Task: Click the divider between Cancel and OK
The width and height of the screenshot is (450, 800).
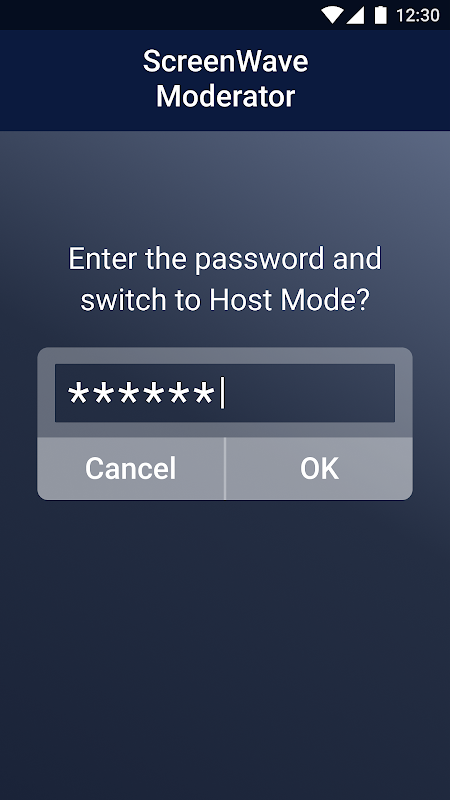Action: (x=225, y=468)
